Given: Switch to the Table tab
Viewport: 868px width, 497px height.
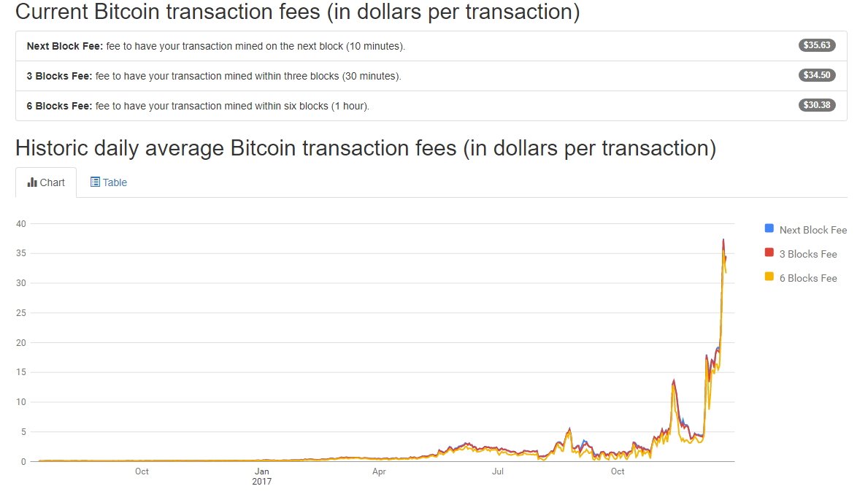Looking at the screenshot, I should point(108,182).
